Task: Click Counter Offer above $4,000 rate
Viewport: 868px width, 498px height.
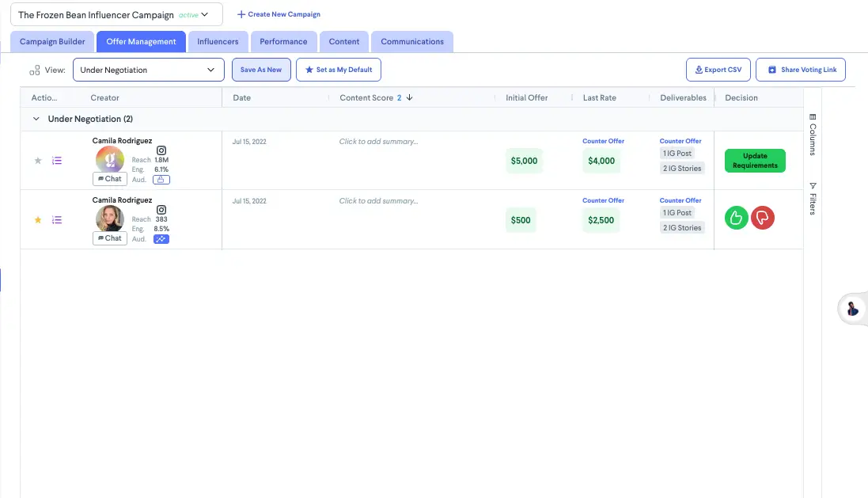Action: pyautogui.click(x=604, y=141)
